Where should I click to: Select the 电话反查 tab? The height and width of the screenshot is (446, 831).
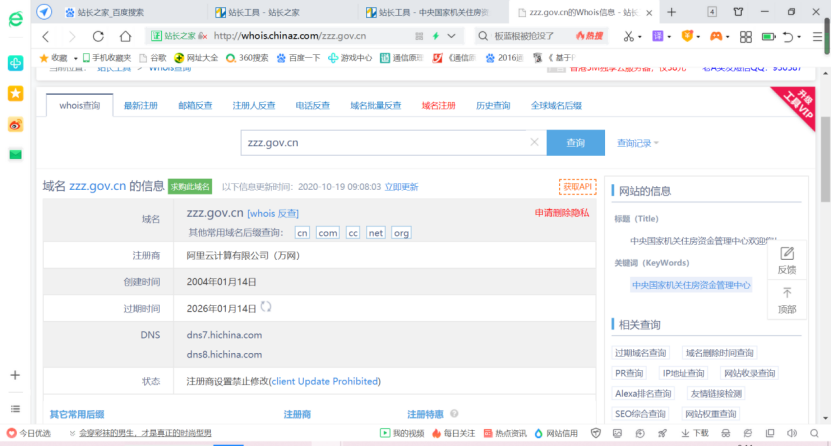point(313,105)
